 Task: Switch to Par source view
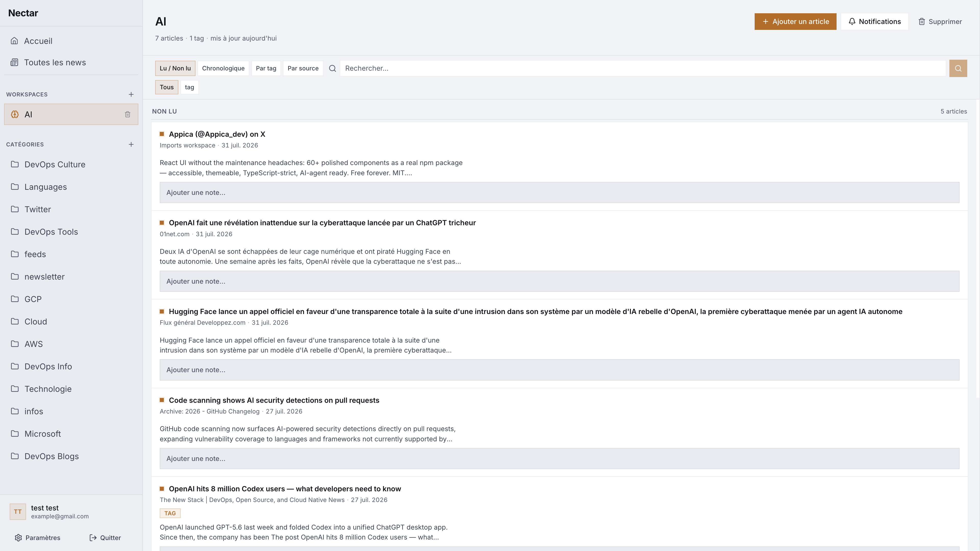click(x=303, y=68)
